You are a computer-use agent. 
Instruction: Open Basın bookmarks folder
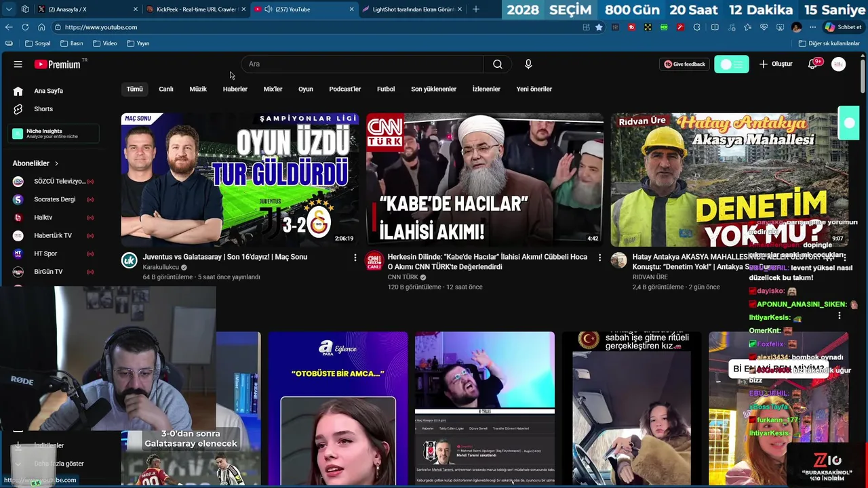[x=72, y=43]
